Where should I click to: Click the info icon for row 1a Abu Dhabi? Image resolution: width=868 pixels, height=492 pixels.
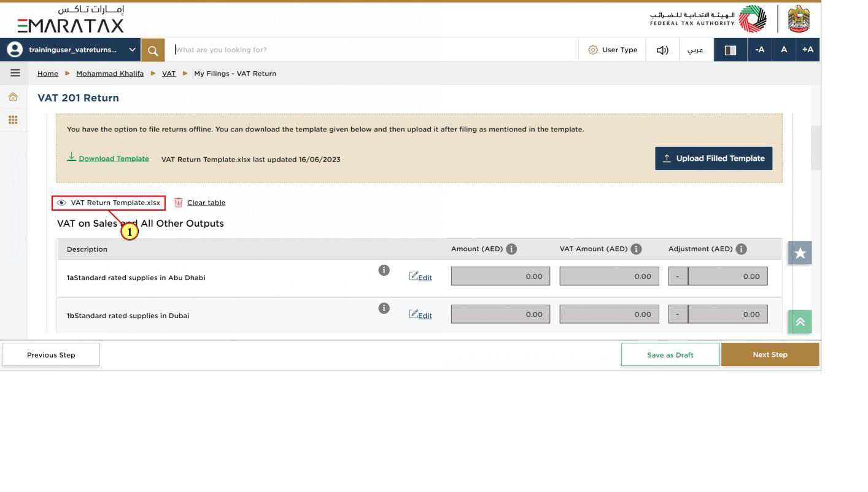coord(384,270)
